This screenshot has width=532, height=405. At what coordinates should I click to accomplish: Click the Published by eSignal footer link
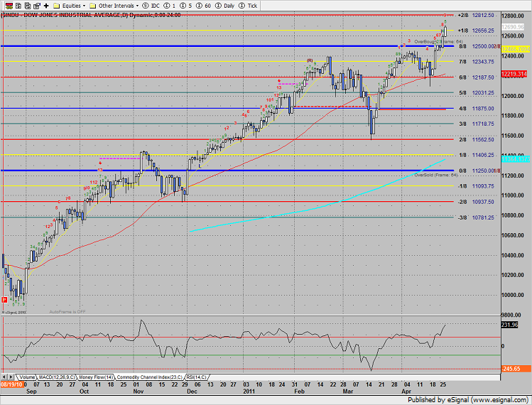(x=467, y=400)
